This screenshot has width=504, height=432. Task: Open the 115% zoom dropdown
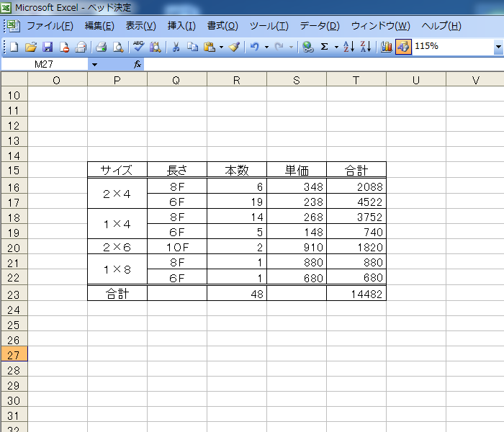(498, 47)
